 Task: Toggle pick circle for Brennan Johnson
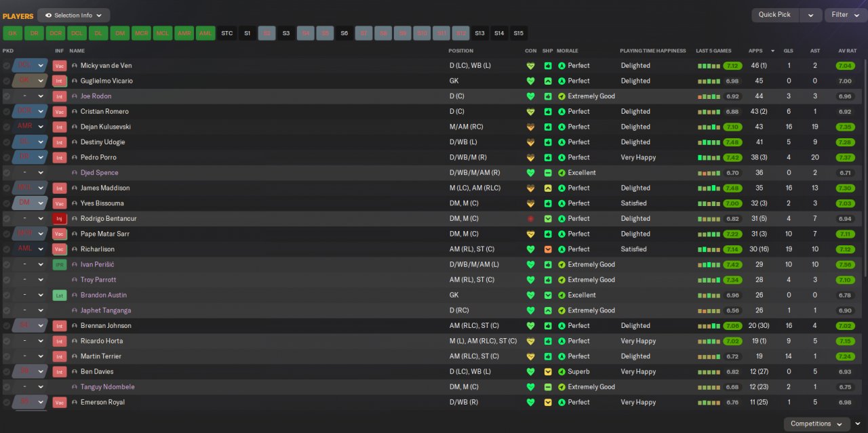(7, 326)
